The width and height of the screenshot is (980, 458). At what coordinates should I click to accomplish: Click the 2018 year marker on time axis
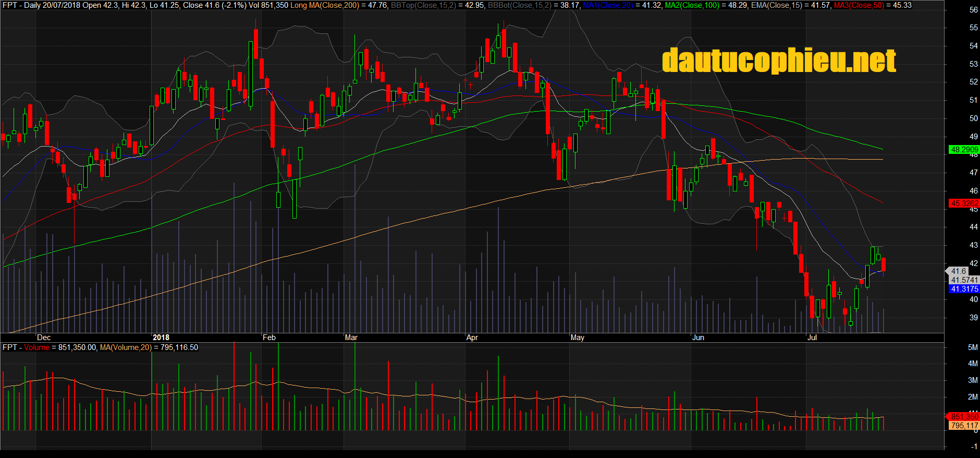pyautogui.click(x=161, y=338)
